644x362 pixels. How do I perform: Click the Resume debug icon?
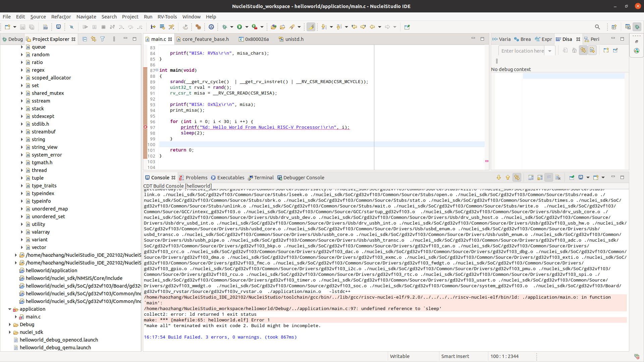click(85, 27)
